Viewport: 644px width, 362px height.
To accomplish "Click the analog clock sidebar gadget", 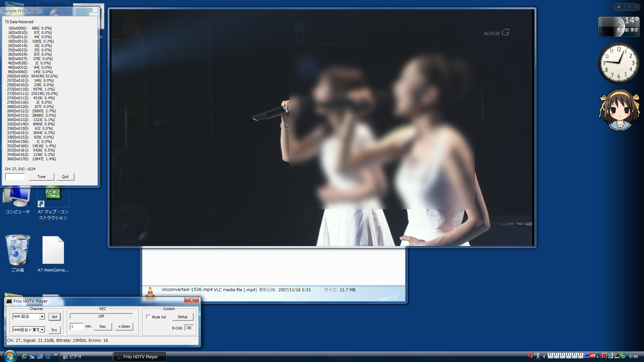I will pos(619,63).
